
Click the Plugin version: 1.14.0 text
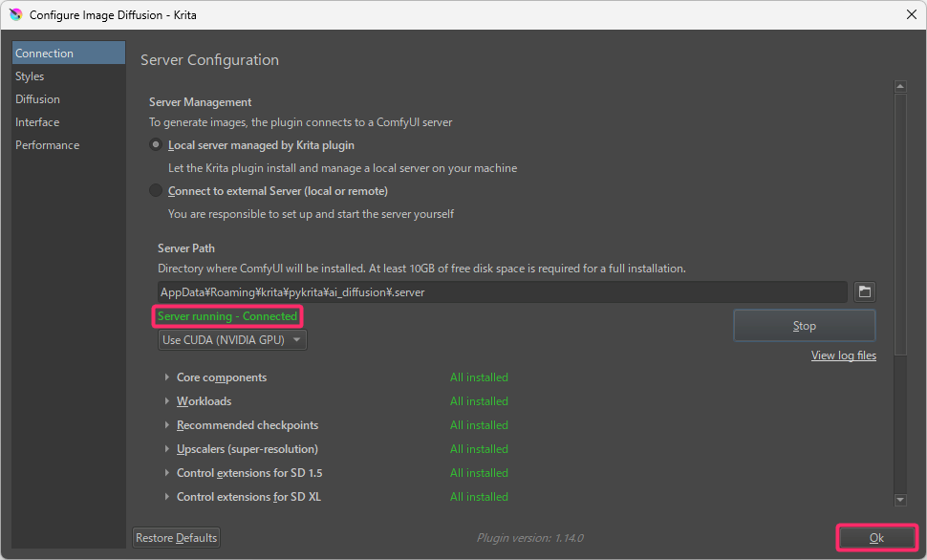530,538
